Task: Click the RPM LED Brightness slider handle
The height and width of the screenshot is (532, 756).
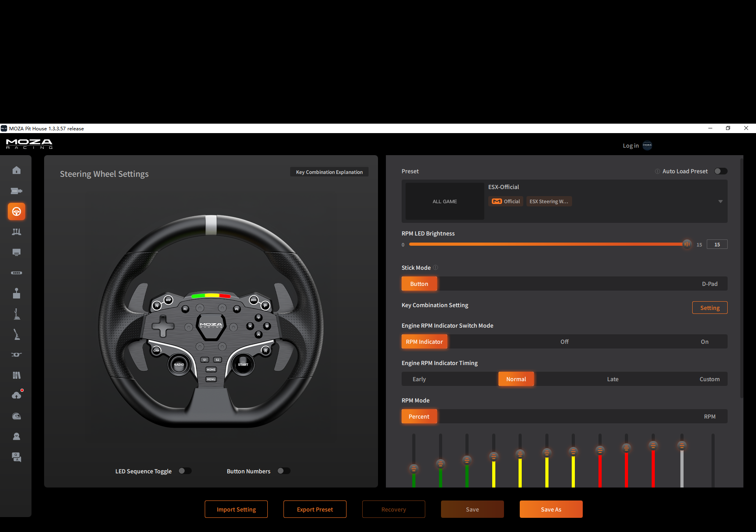Action: coord(687,244)
